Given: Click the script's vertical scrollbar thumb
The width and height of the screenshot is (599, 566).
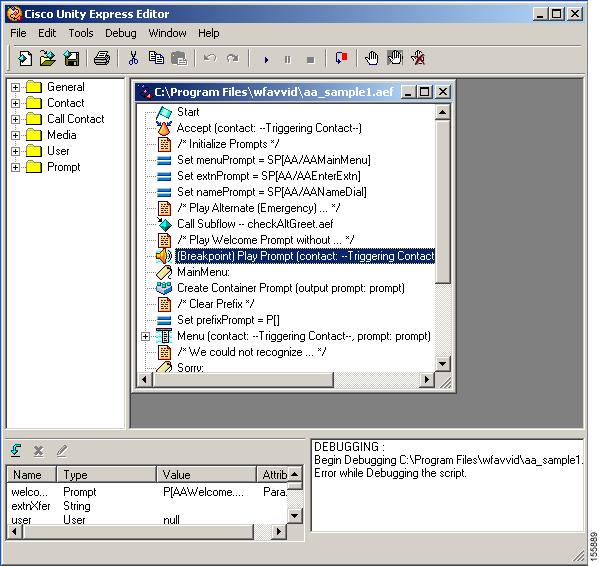Looking at the screenshot, I should pyautogui.click(x=443, y=201).
